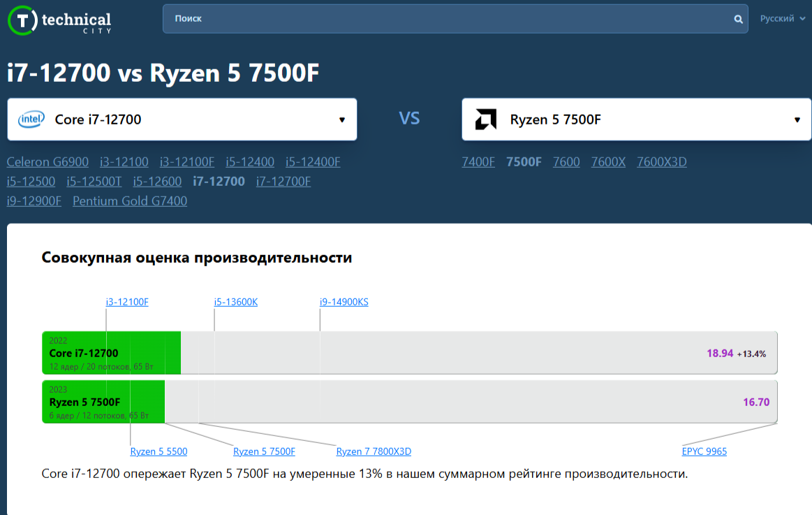Click the Ryzen 5 5500 chart link
Screen dimensions: 812x515
pos(158,451)
